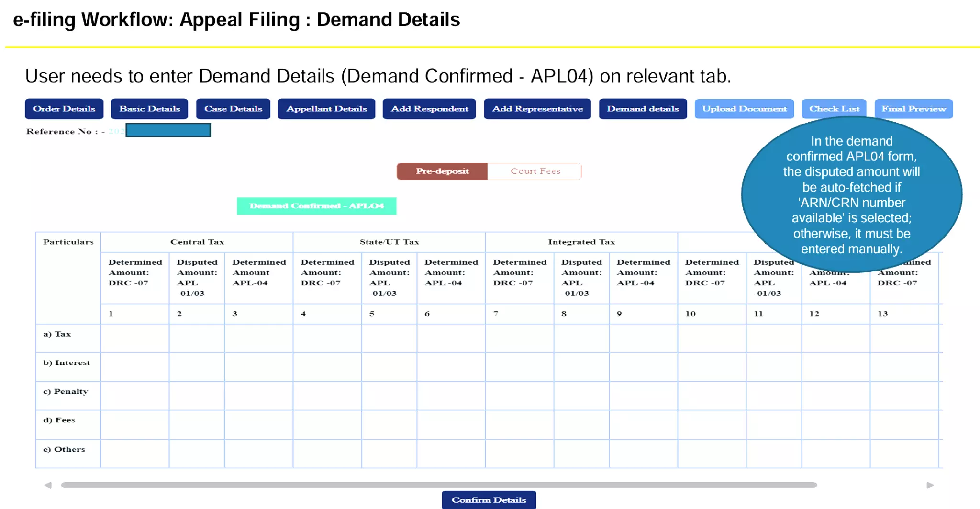The image size is (980, 509).
Task: Click Interest row State/UT Tax APL-04 cell
Action: click(x=451, y=367)
